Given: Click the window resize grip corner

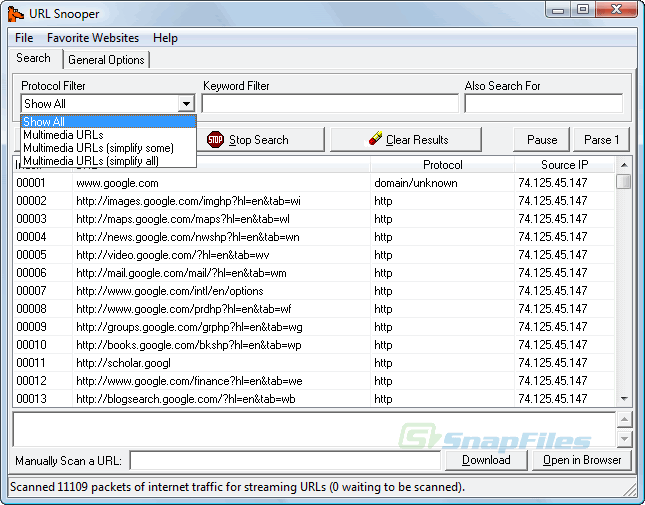Looking at the screenshot, I should [x=630, y=489].
